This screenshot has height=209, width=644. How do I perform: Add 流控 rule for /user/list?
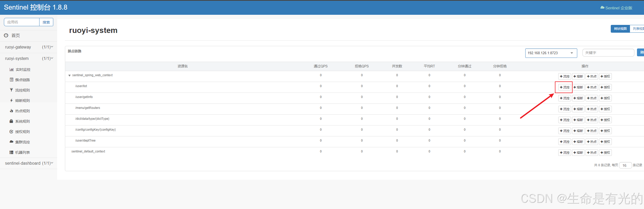(x=565, y=87)
